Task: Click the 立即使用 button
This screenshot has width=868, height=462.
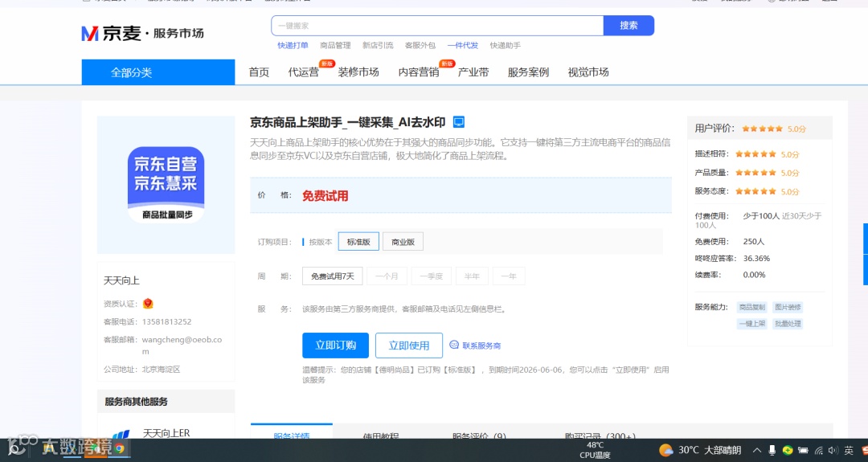Action: click(409, 345)
